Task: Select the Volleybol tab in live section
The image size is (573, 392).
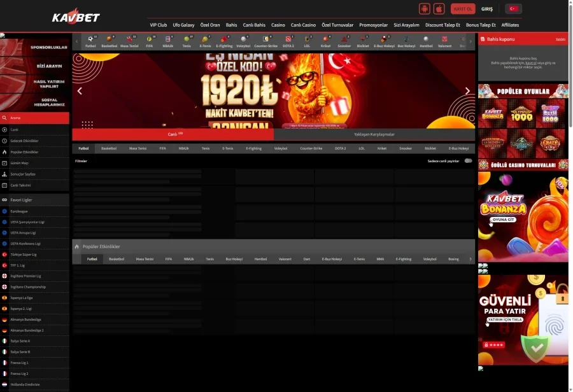Action: [x=281, y=148]
